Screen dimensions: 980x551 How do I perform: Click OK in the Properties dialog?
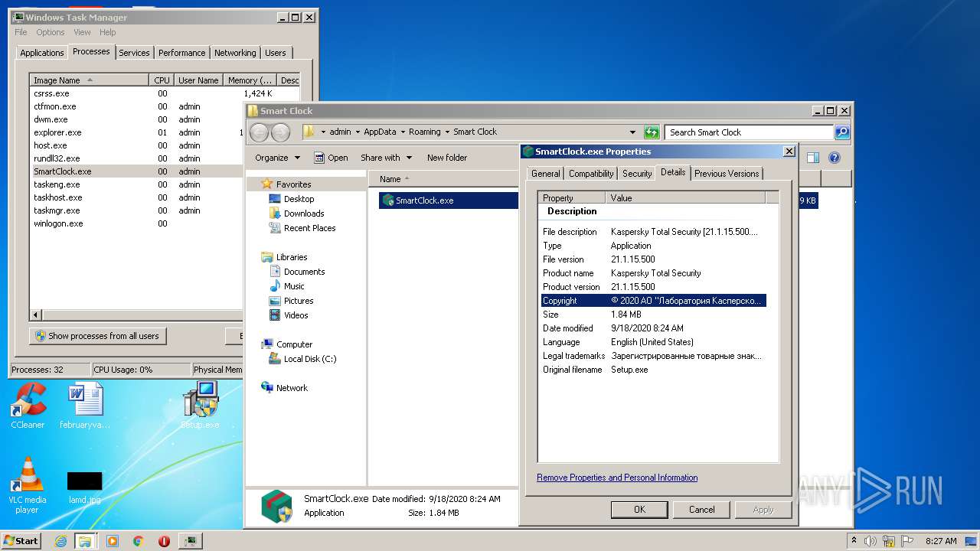(639, 510)
